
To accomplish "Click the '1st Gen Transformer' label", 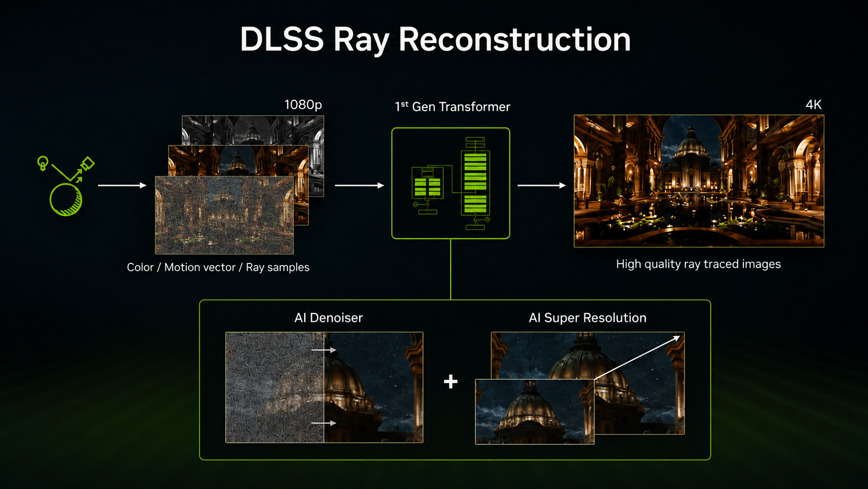I will tap(452, 107).
